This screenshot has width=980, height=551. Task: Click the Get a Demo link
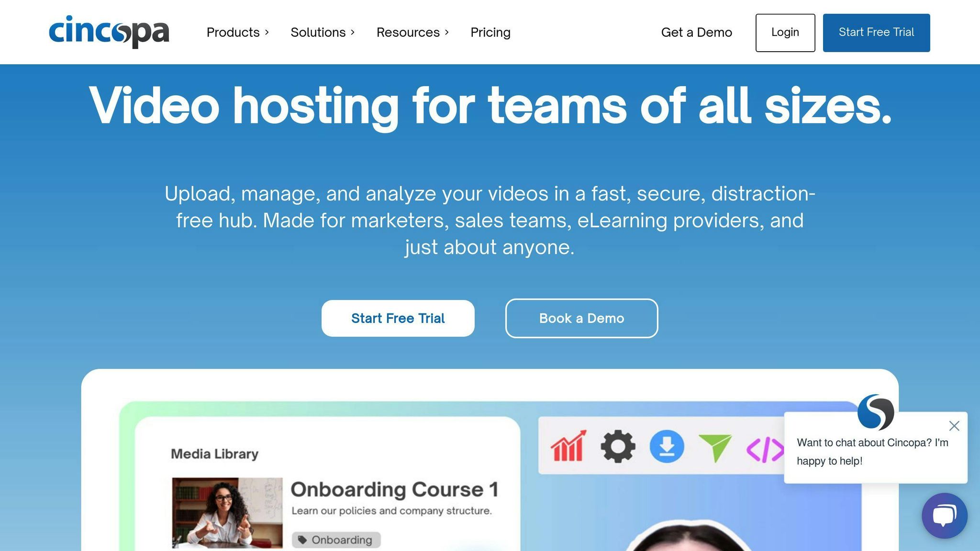696,32
